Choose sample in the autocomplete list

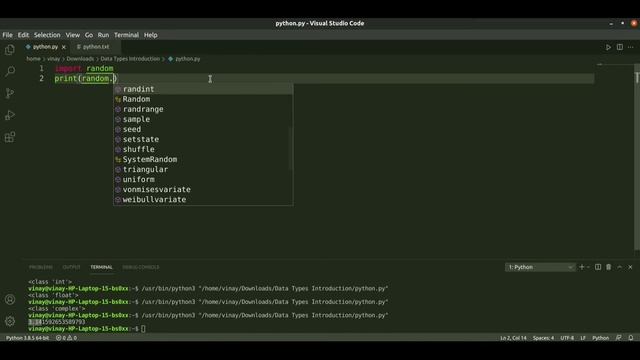pyautogui.click(x=202, y=119)
